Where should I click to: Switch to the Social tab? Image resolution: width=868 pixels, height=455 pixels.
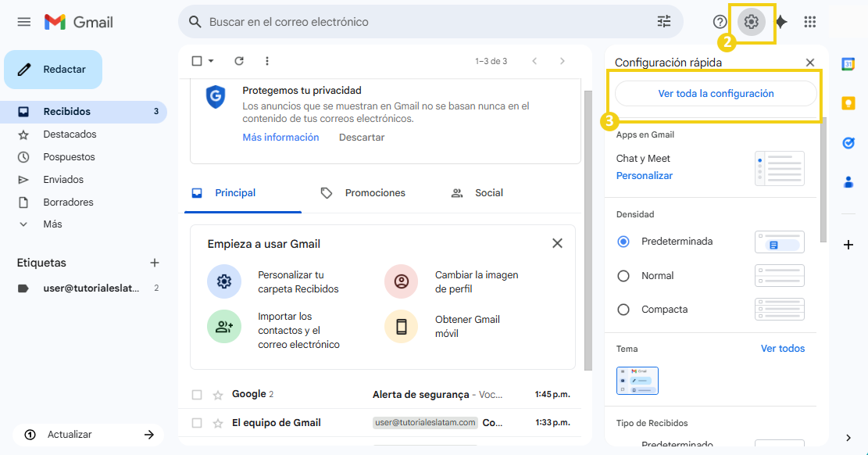(x=477, y=193)
